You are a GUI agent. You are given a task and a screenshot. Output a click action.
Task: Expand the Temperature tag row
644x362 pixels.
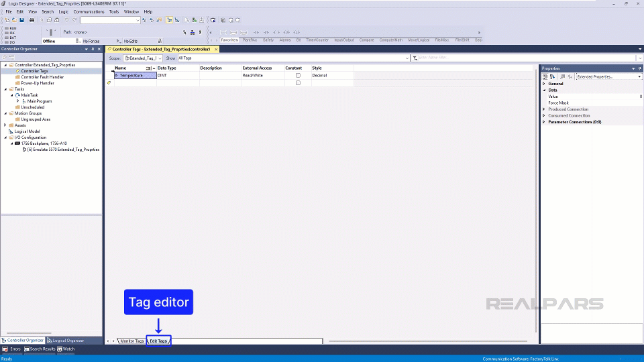[117, 76]
